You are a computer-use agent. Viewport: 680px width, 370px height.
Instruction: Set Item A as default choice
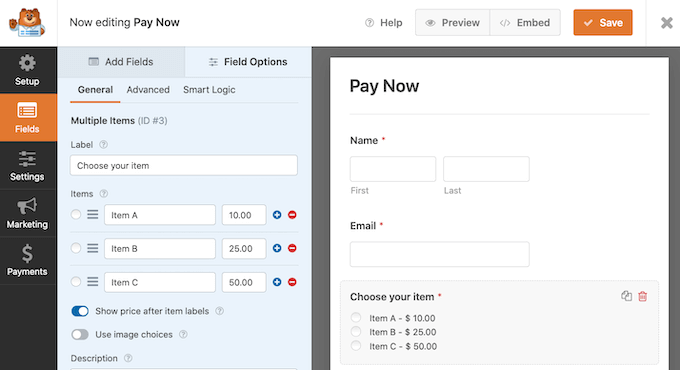coord(76,214)
